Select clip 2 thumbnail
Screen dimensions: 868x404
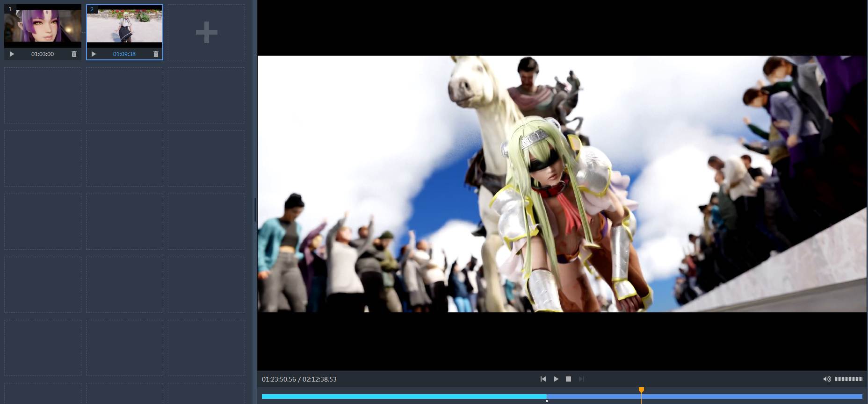coord(124,26)
